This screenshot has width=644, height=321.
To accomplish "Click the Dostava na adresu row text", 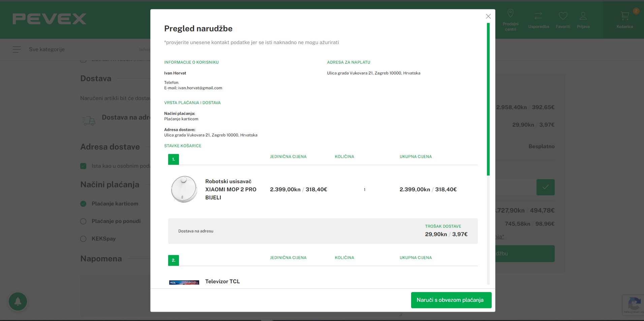I will click(x=196, y=231).
